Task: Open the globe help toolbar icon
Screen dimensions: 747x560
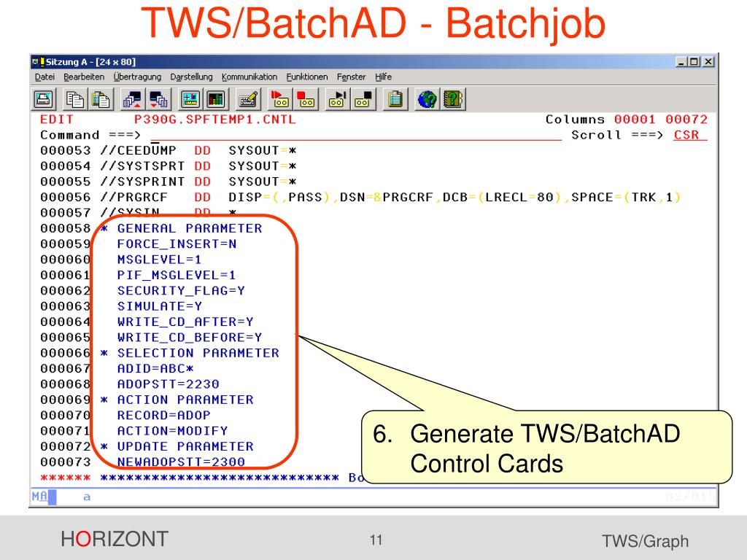Action: point(426,99)
